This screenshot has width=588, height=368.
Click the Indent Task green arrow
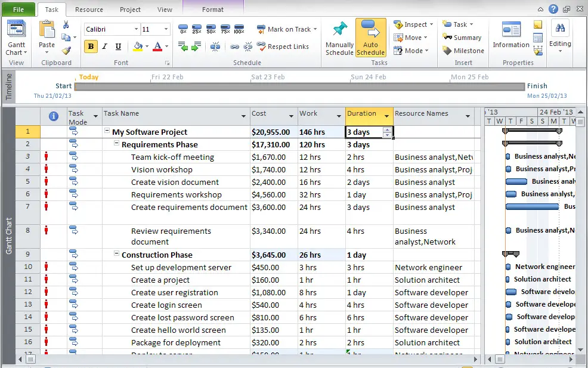click(196, 47)
